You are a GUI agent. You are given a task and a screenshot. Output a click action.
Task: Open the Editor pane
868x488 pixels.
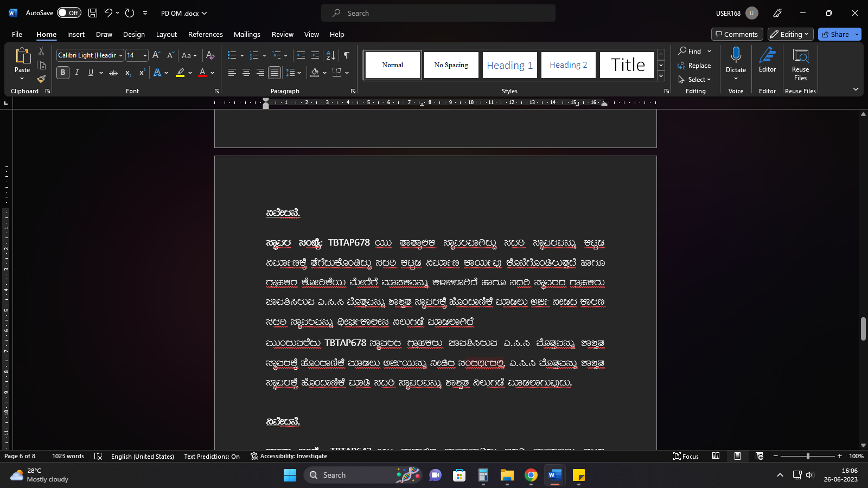point(767,60)
